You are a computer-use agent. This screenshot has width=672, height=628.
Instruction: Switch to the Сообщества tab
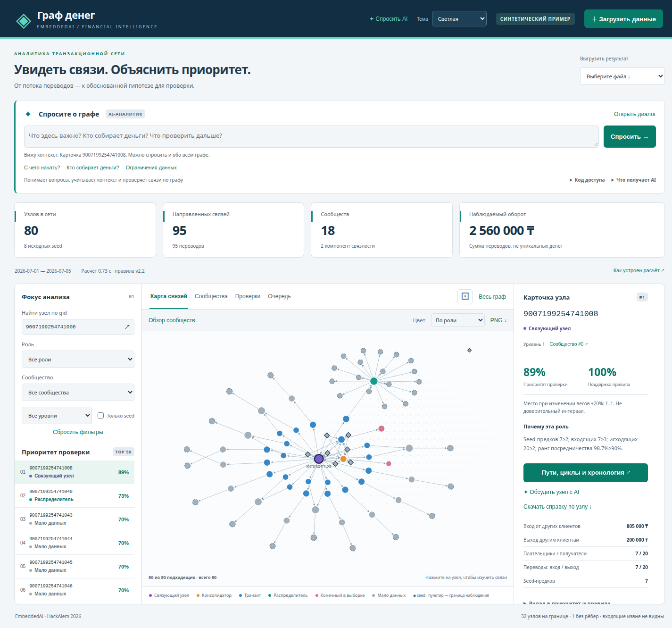click(211, 296)
